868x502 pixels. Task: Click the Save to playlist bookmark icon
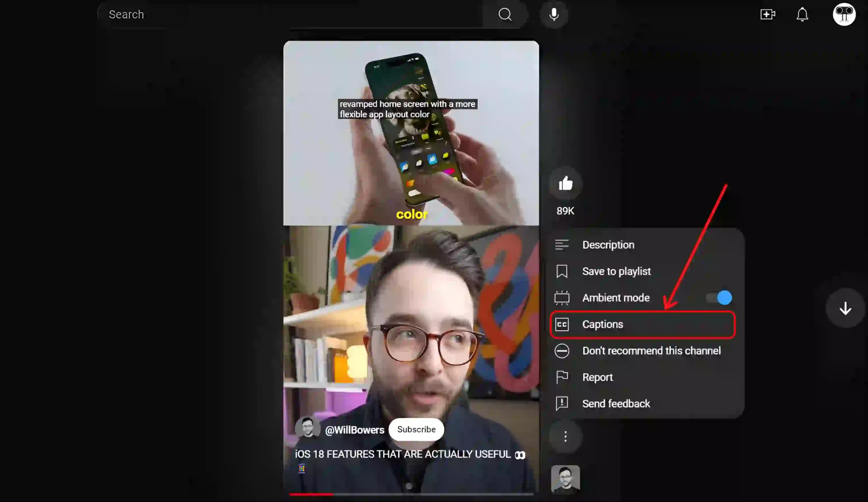[x=561, y=271]
